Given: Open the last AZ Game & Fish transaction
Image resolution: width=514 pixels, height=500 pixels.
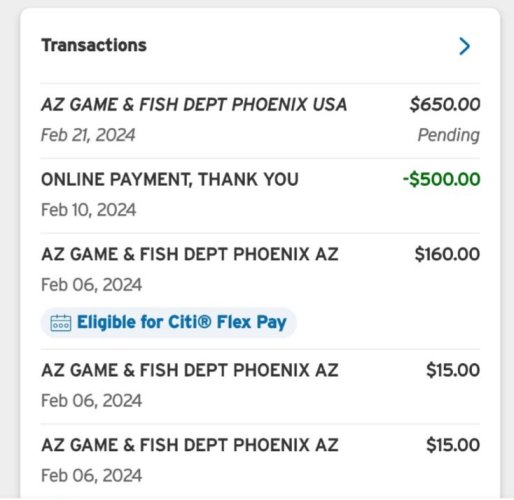Looking at the screenshot, I should [260, 461].
